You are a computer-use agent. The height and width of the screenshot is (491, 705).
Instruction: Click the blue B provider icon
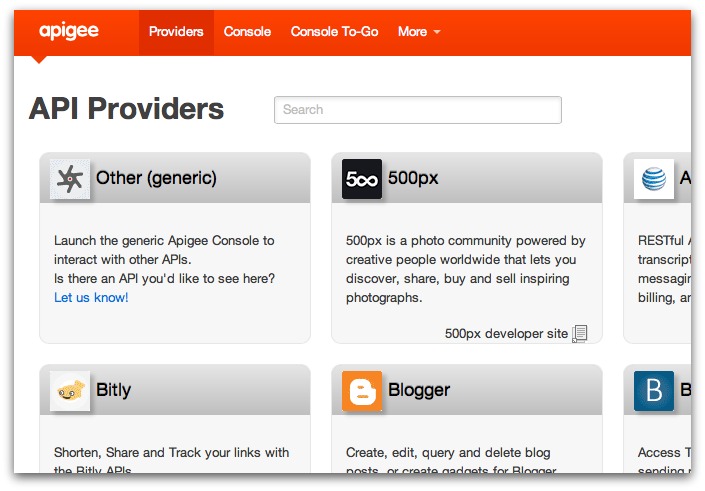tap(654, 391)
